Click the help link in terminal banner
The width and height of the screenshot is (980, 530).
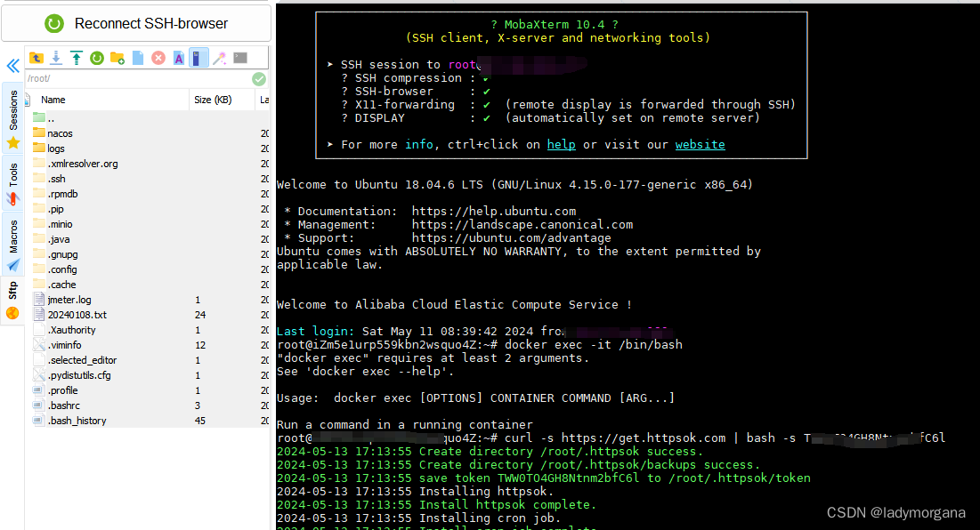[562, 144]
